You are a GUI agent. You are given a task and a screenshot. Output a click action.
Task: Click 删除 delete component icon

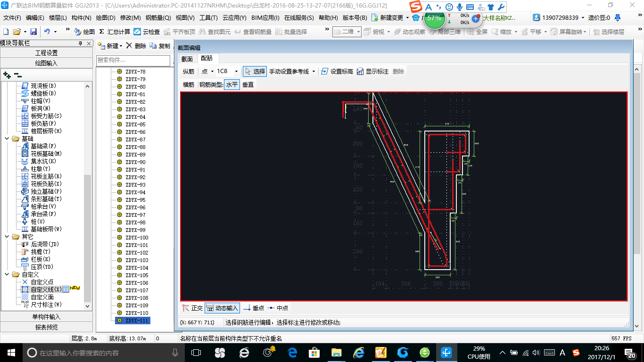click(136, 46)
